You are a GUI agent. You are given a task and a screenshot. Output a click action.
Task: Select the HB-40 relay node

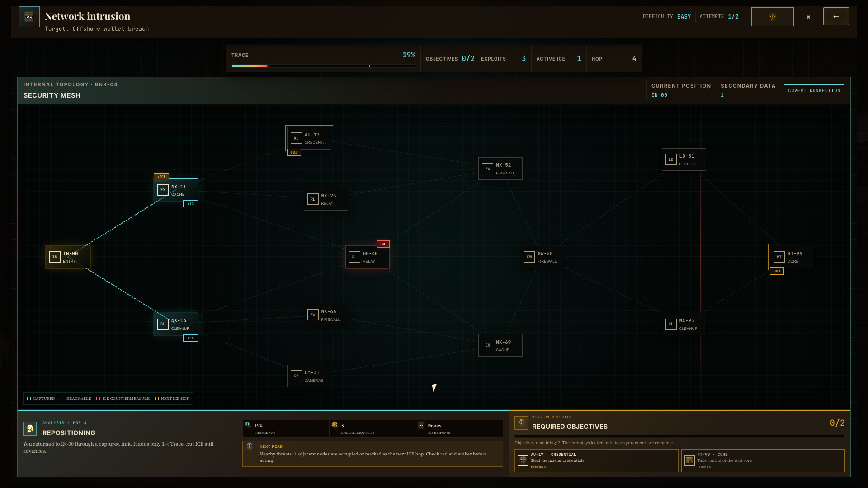tap(368, 257)
